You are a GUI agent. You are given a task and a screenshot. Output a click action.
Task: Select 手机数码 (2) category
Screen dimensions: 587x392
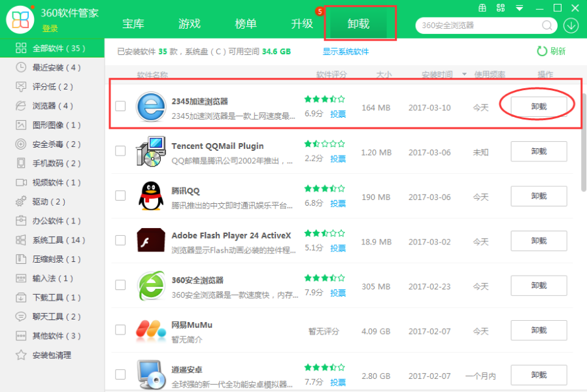(52, 163)
